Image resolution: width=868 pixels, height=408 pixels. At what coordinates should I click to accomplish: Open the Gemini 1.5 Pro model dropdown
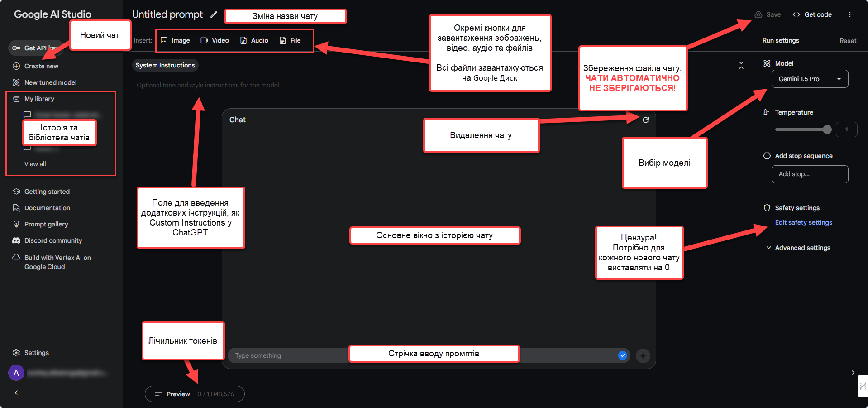pos(810,79)
